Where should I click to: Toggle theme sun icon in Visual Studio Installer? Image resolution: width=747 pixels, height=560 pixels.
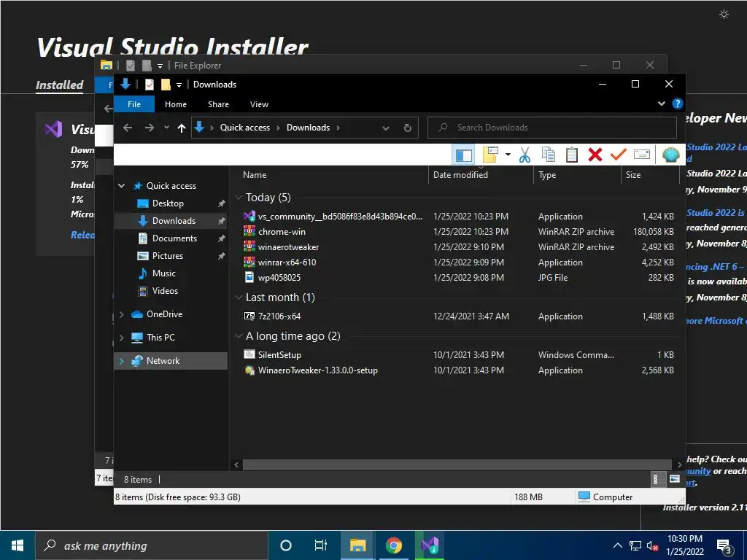tap(724, 15)
